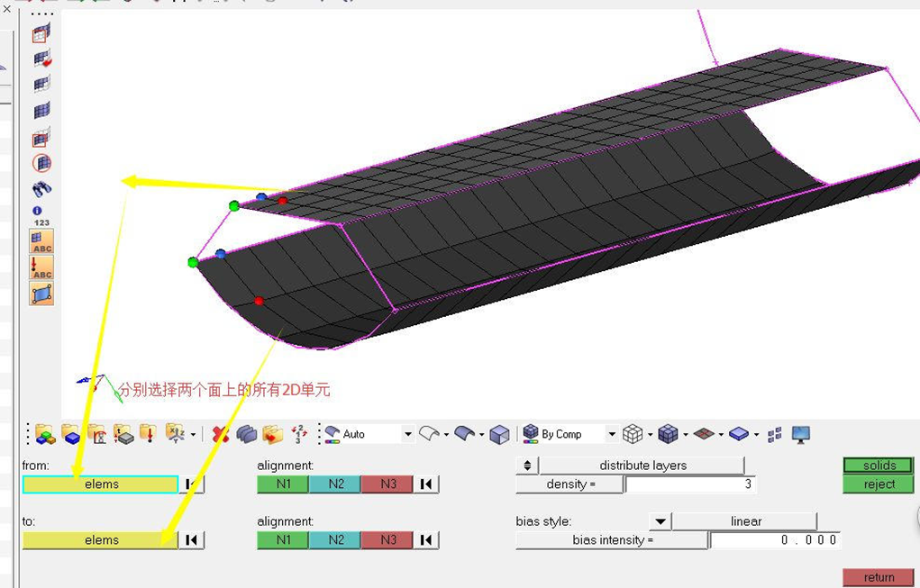This screenshot has height=588, width=920.
Task: Toggle the distribute layers switch arrows
Action: (527, 466)
